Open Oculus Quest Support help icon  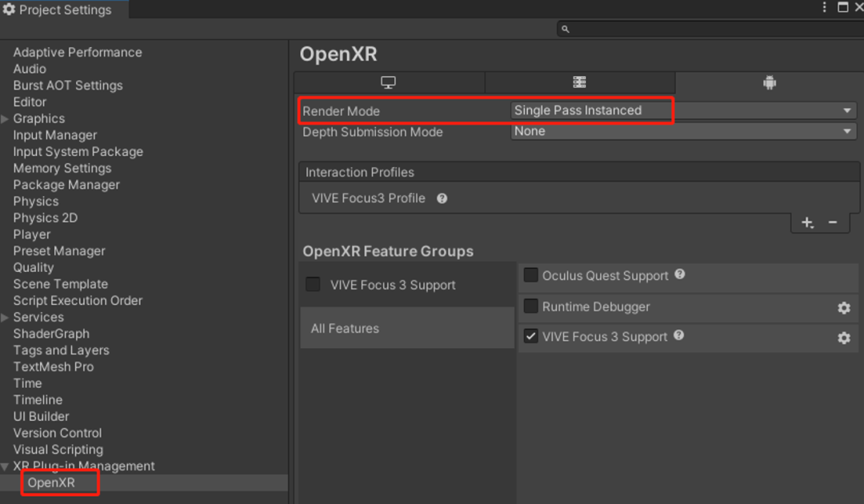coord(680,274)
